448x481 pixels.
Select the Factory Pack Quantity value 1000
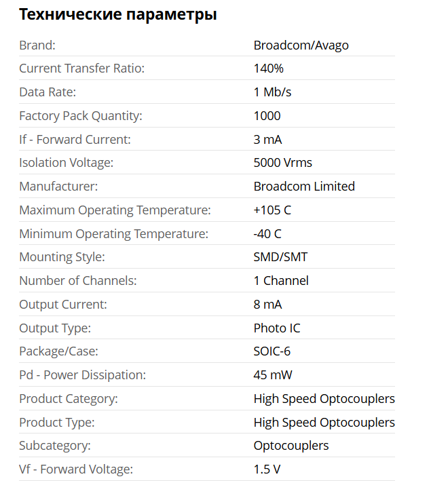point(267,116)
